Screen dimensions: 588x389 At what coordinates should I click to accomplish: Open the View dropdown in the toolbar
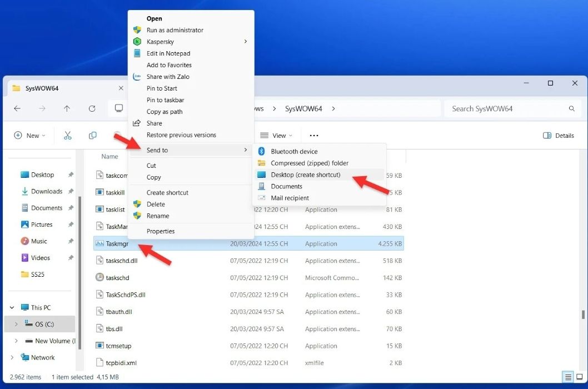point(276,135)
